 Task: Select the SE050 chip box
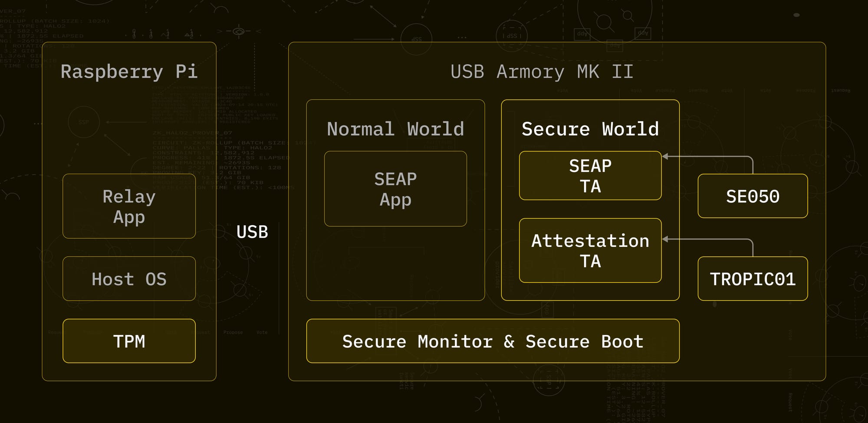pyautogui.click(x=753, y=196)
